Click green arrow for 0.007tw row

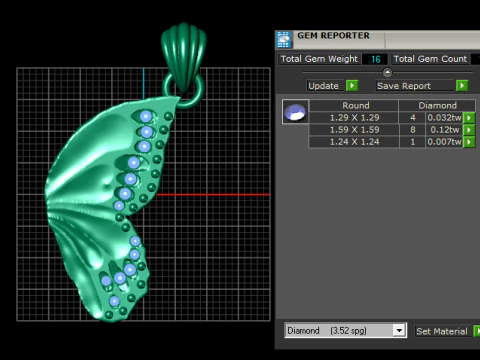[x=469, y=142]
